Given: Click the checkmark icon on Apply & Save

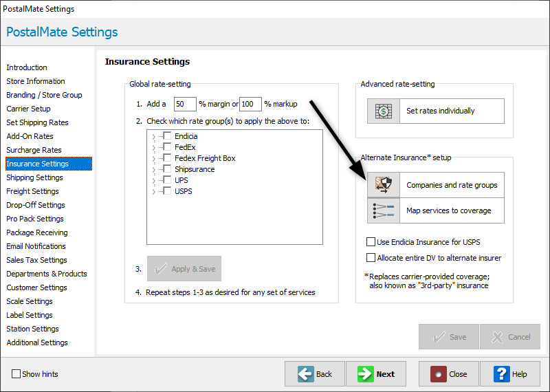Looking at the screenshot, I should pos(161,269).
